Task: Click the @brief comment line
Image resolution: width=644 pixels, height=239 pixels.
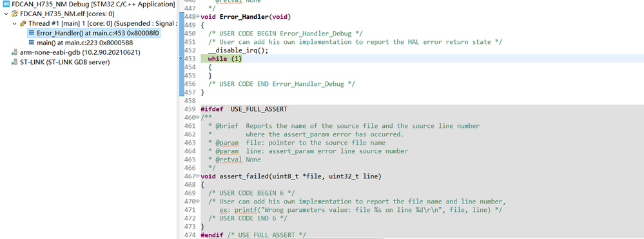Action: point(344,126)
